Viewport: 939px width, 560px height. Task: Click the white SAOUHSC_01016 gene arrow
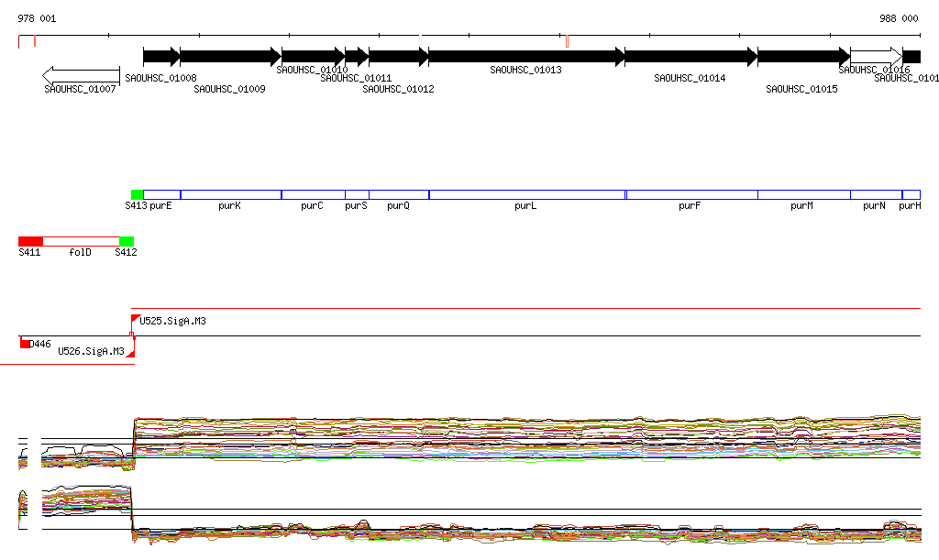tap(875, 57)
